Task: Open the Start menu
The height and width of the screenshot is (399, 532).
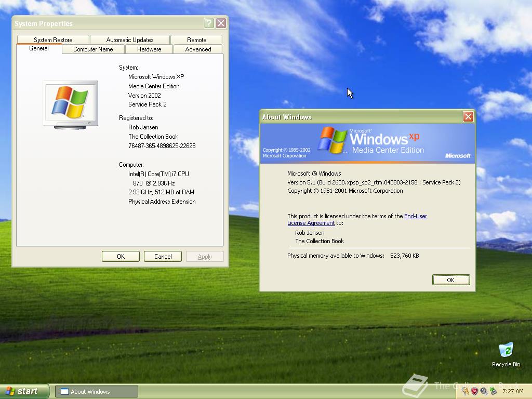Action: pyautogui.click(x=24, y=391)
